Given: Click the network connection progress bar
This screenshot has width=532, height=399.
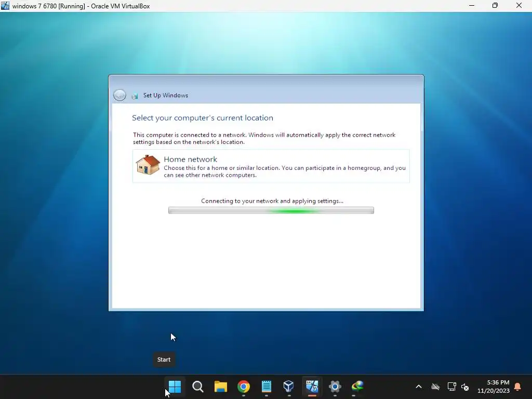Looking at the screenshot, I should (x=271, y=210).
